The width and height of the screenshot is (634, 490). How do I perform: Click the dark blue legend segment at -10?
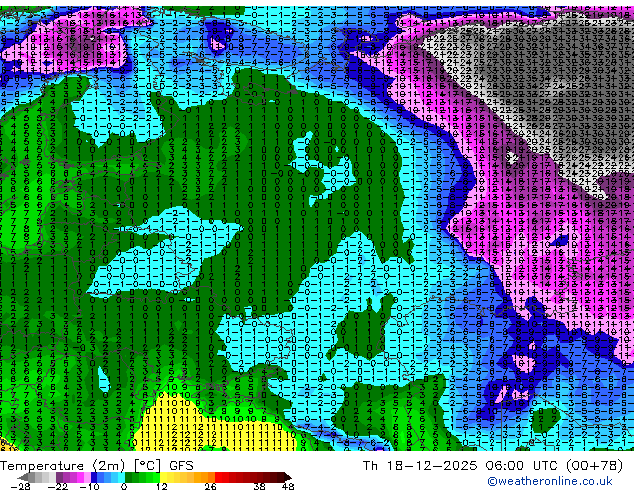94,477
